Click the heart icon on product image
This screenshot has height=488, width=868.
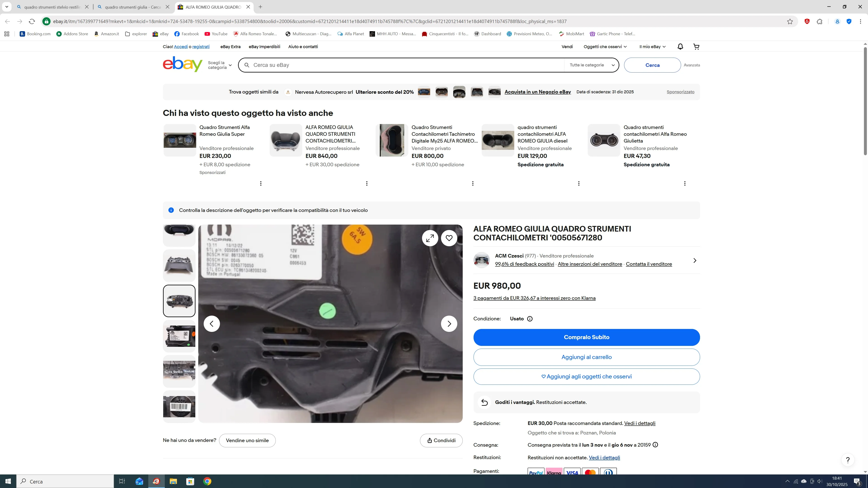pos(449,238)
